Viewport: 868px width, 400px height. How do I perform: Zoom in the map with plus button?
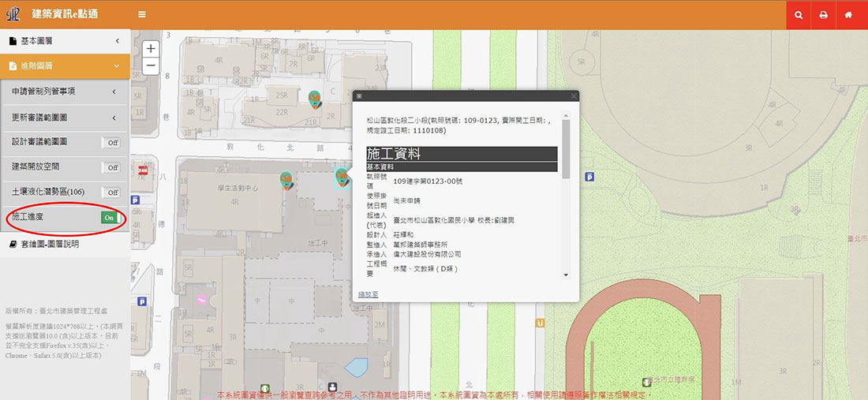152,49
